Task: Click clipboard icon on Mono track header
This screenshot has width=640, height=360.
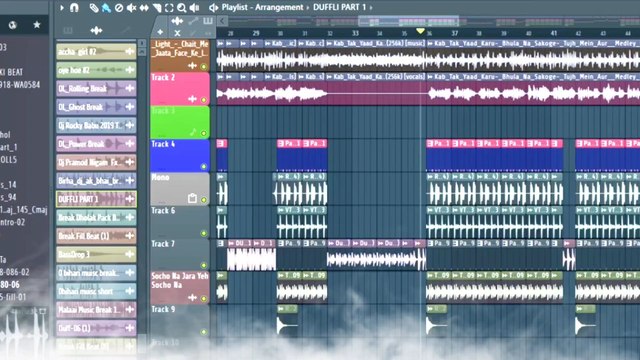Action: 192,198
